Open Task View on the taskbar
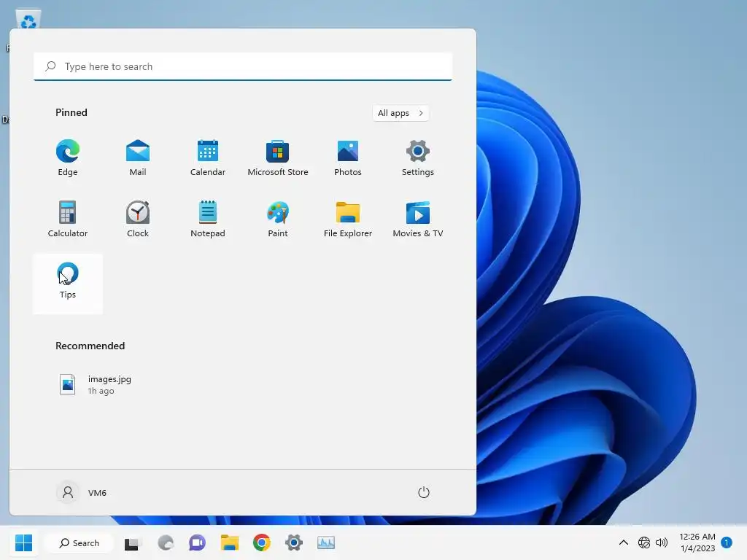 coord(132,542)
